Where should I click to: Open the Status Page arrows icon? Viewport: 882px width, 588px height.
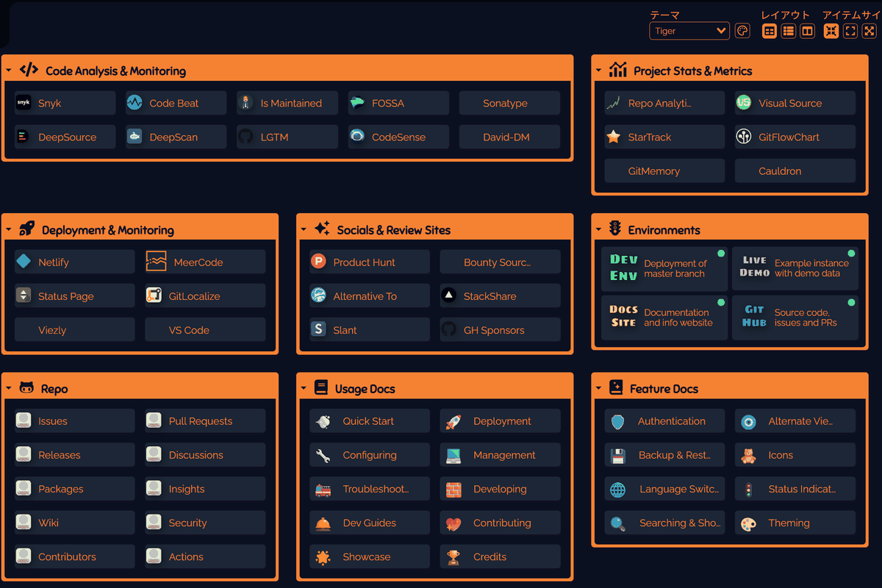click(x=24, y=296)
